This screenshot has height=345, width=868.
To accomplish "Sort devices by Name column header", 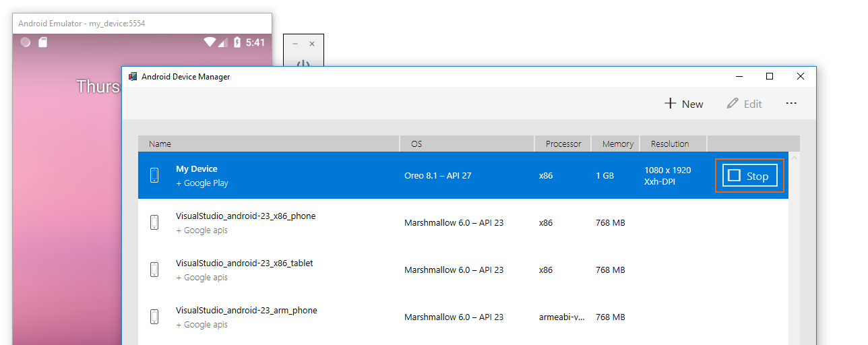I will [268, 144].
